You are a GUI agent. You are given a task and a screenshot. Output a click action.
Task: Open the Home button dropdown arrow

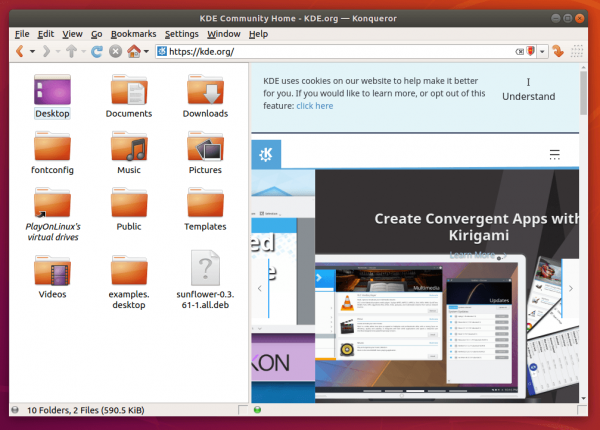point(146,51)
